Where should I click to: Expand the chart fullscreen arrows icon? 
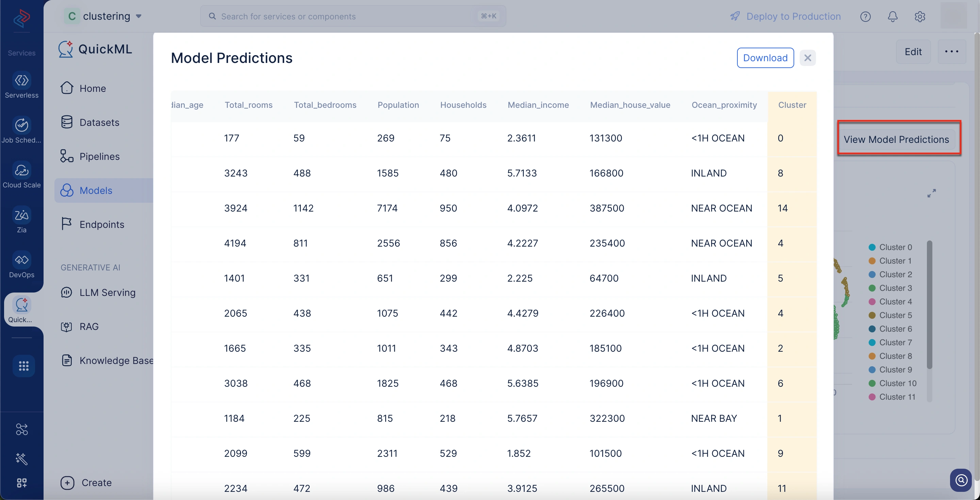pyautogui.click(x=931, y=194)
